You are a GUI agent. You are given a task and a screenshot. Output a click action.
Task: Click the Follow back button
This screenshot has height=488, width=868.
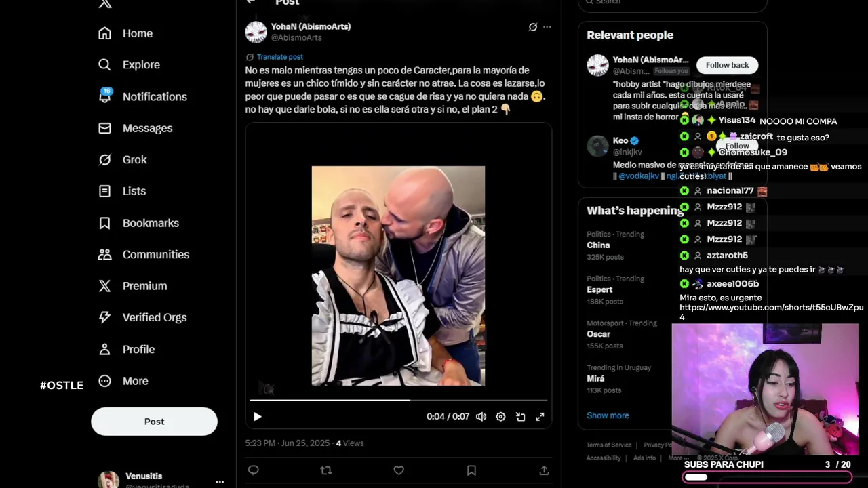tap(728, 65)
